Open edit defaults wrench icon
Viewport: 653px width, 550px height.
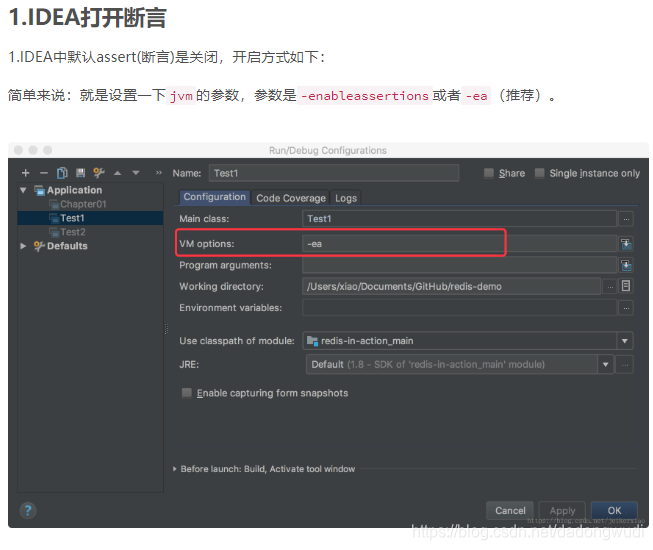[99, 173]
